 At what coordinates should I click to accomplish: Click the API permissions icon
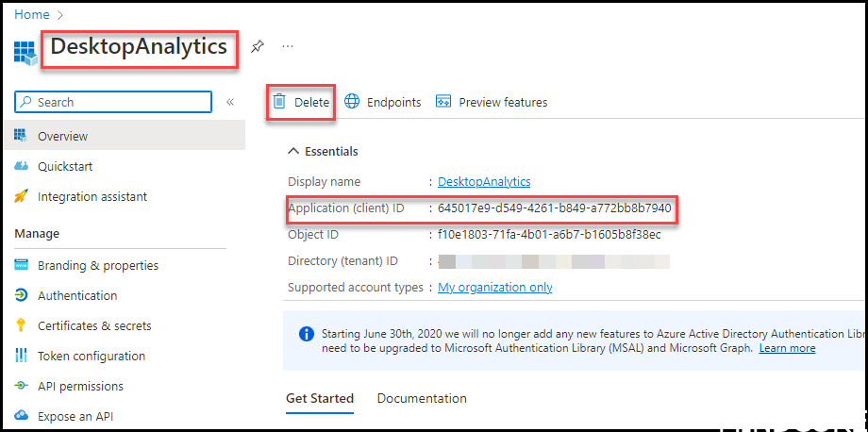(x=21, y=386)
